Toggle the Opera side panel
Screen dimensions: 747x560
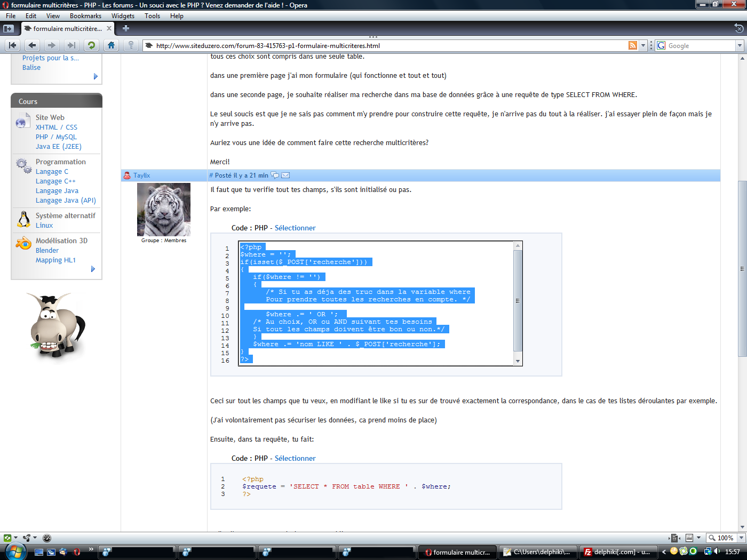(9, 28)
